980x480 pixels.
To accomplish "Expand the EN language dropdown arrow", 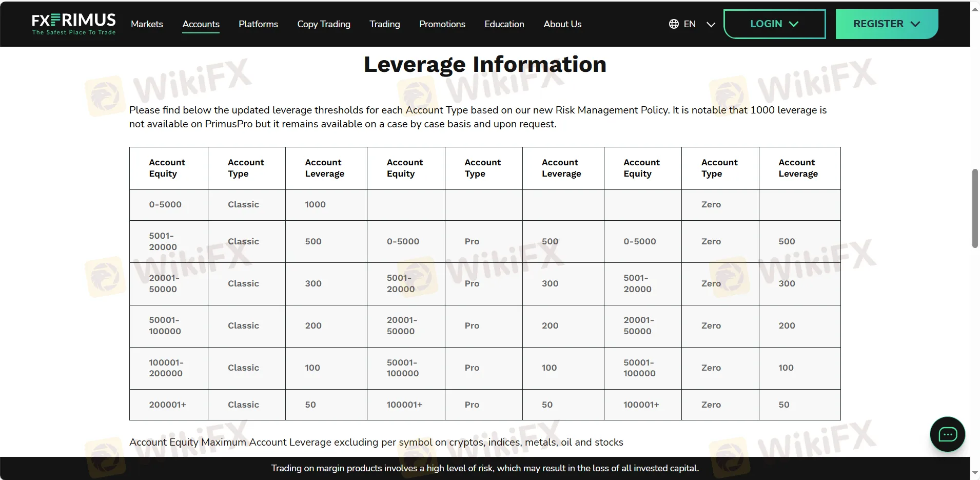I will point(711,24).
